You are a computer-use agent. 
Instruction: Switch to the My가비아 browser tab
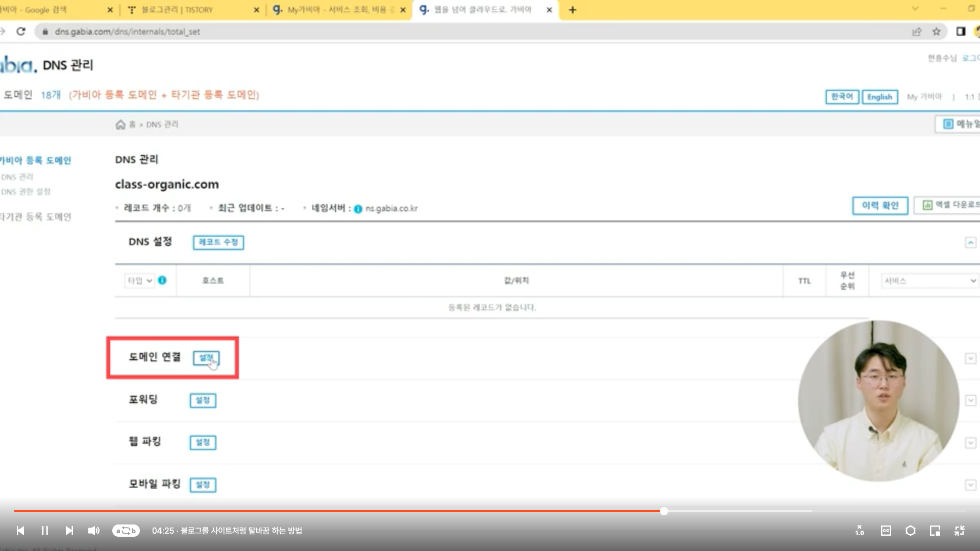[337, 10]
